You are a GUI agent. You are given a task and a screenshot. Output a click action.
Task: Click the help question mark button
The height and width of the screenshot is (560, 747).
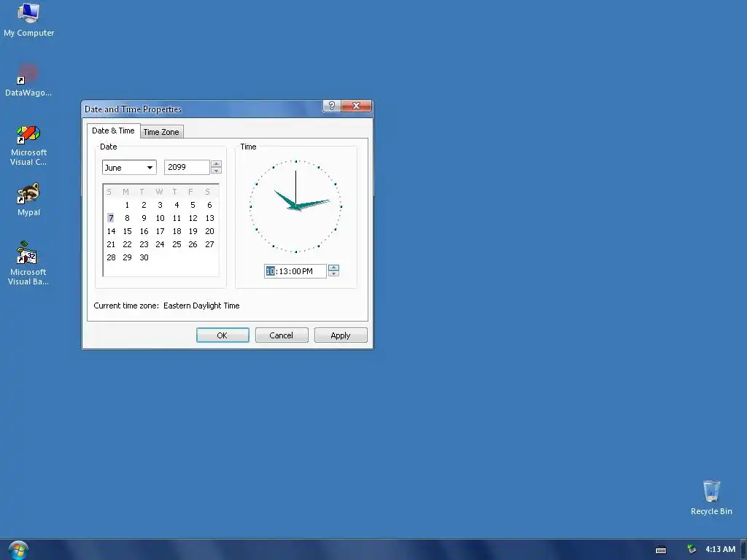(x=332, y=106)
